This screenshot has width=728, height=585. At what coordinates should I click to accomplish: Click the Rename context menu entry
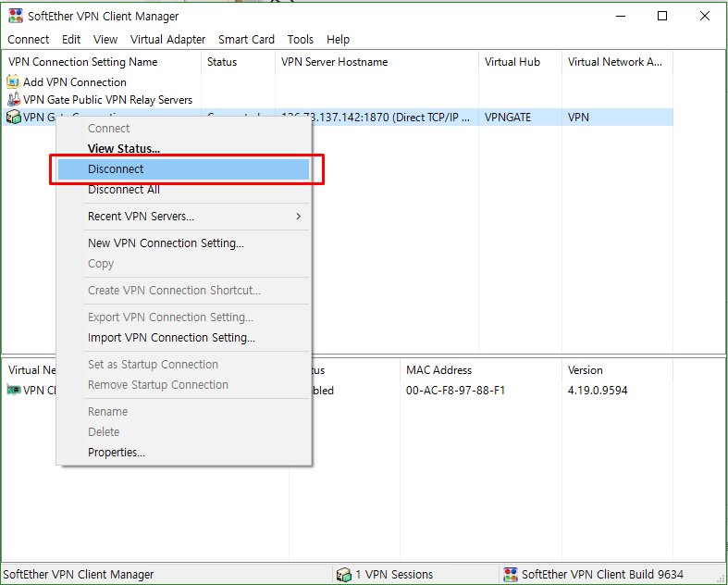pyautogui.click(x=183, y=412)
